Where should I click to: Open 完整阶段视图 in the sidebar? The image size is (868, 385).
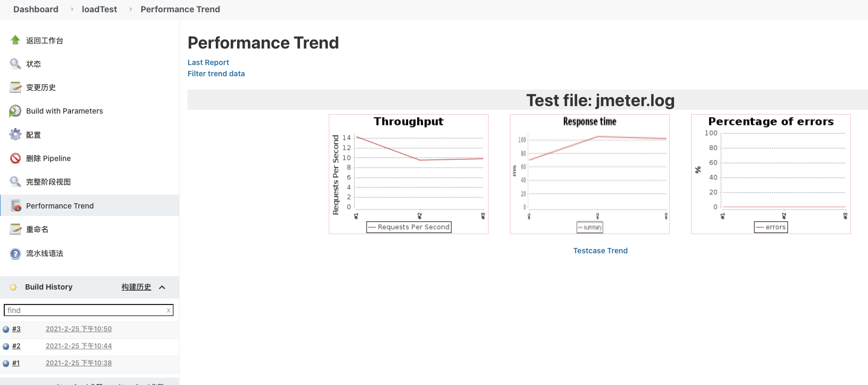(x=48, y=182)
